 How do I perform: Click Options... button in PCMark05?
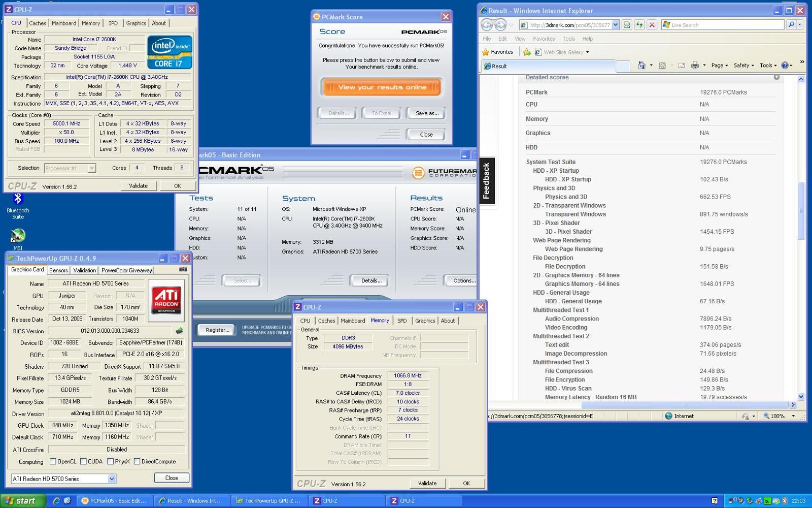[x=462, y=280]
